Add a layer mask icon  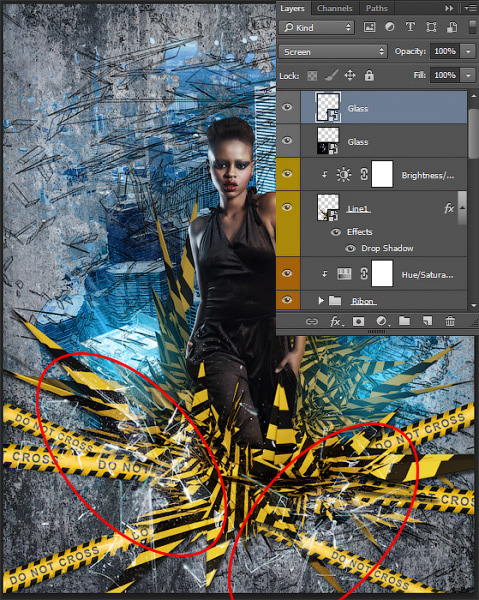pyautogui.click(x=358, y=321)
